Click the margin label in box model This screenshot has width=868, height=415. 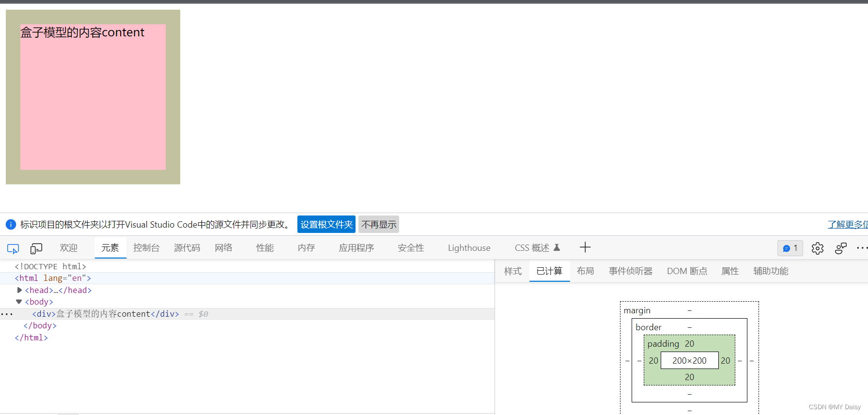637,310
